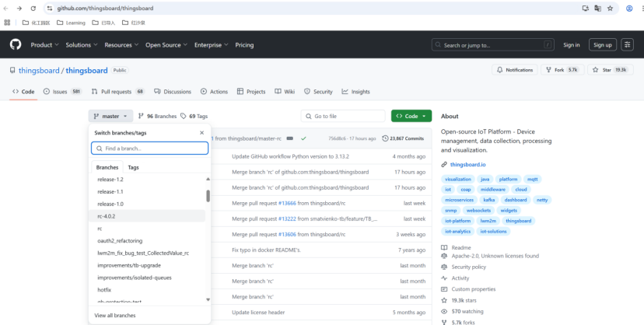Focus the Find a branch input
The height and width of the screenshot is (325, 644).
(149, 149)
